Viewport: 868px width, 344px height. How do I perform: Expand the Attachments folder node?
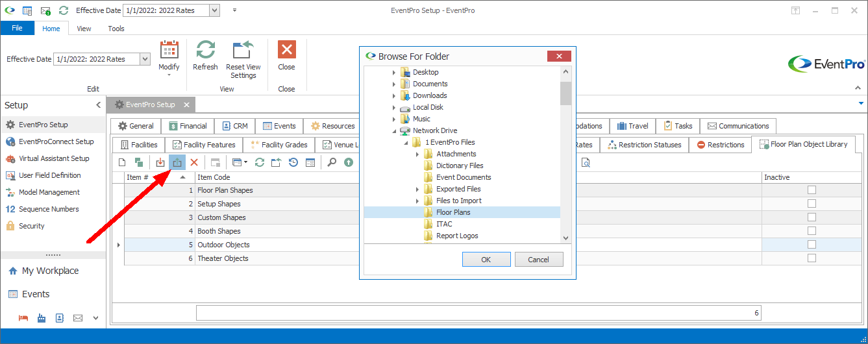click(417, 154)
